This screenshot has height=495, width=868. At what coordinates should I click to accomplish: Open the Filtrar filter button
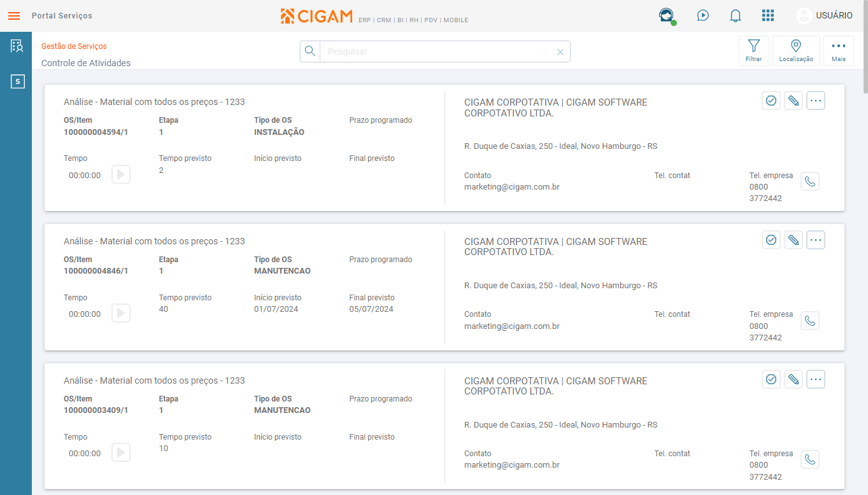point(754,51)
